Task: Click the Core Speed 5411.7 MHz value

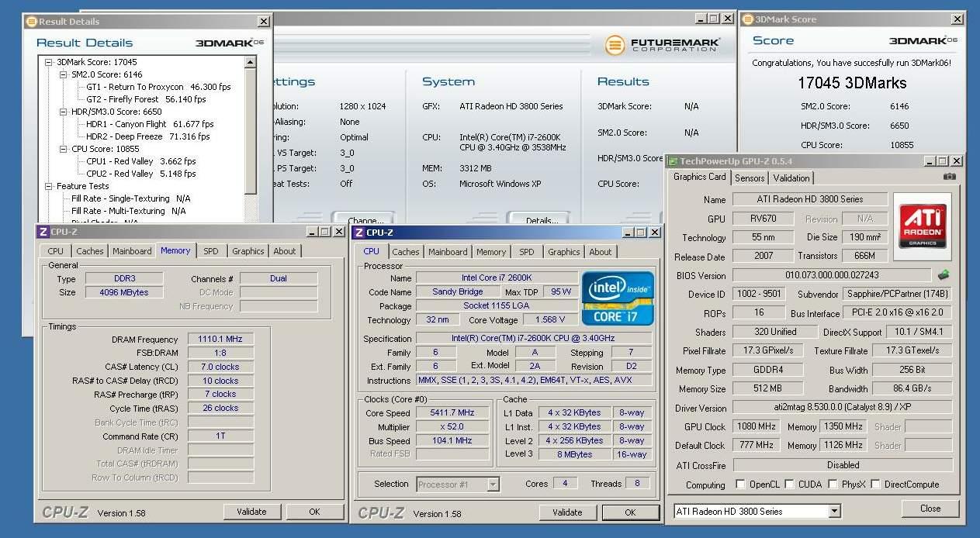Action: [452, 413]
